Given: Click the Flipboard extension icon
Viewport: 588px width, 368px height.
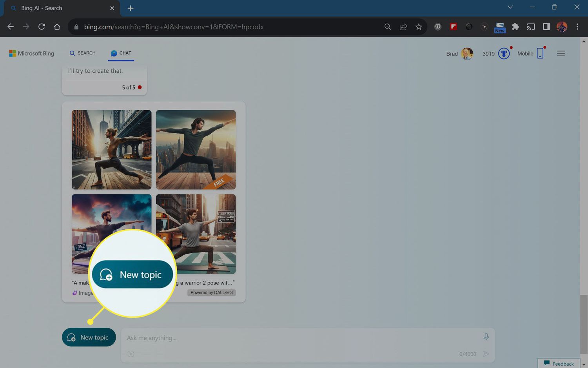Looking at the screenshot, I should 454,27.
